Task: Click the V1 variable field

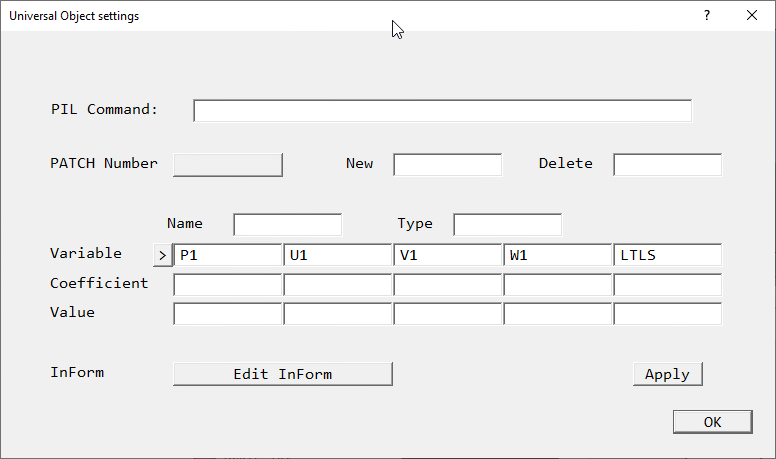Action: [448, 255]
